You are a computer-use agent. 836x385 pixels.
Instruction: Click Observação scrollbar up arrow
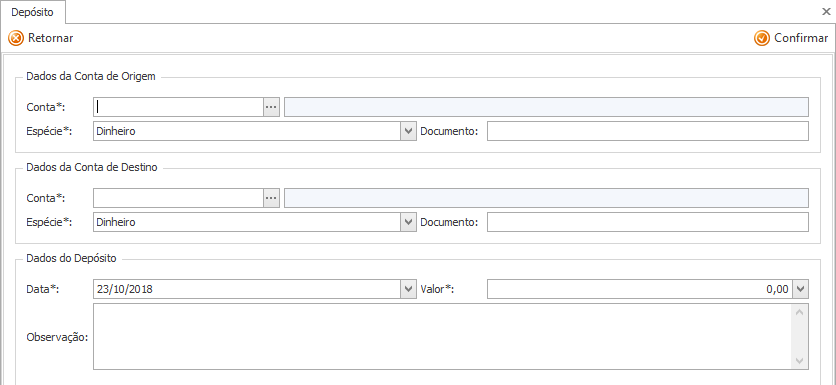799,312
